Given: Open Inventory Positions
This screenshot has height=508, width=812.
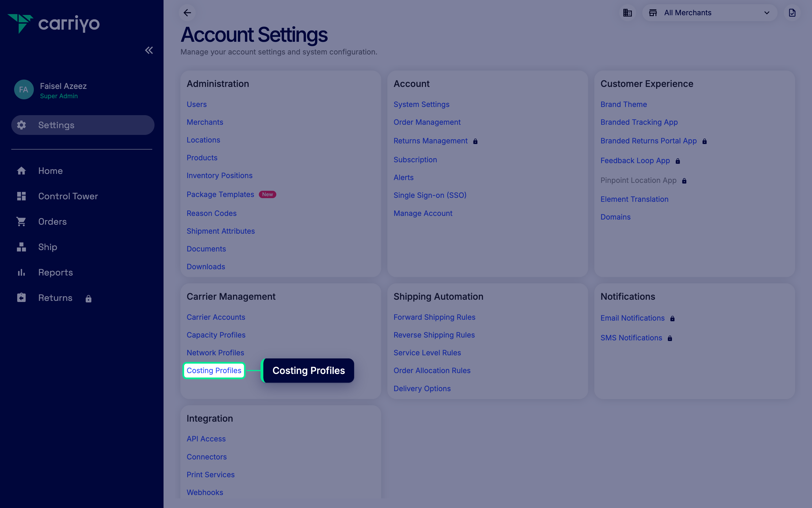Looking at the screenshot, I should [219, 176].
